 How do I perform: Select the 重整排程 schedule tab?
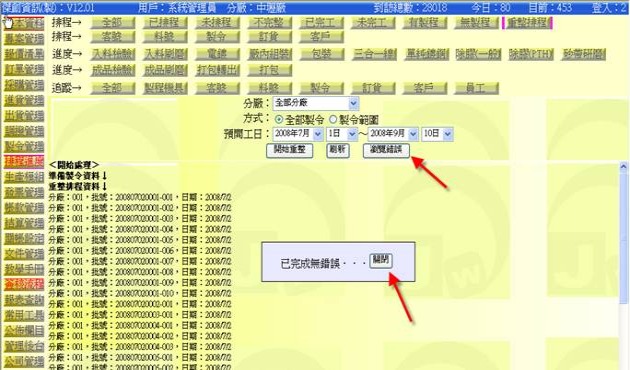click(527, 23)
